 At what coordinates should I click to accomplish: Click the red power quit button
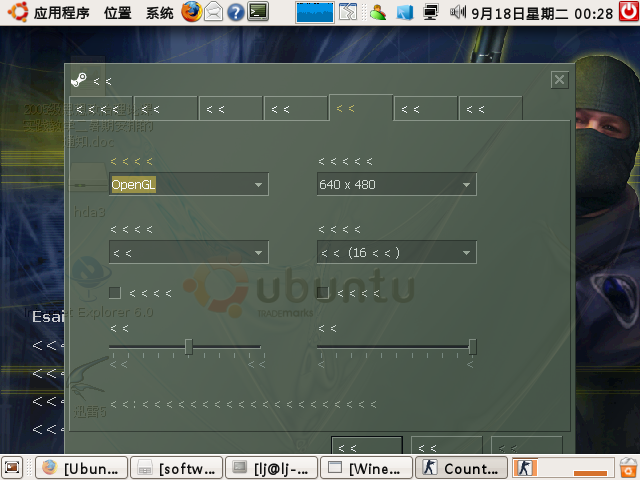(x=629, y=11)
